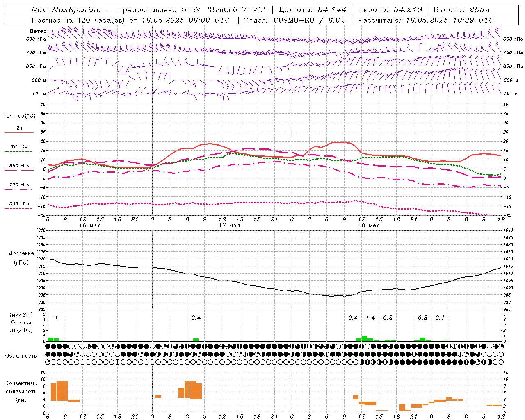
Task: Click the green precipitation bar under 0.8
Action: 422,340
